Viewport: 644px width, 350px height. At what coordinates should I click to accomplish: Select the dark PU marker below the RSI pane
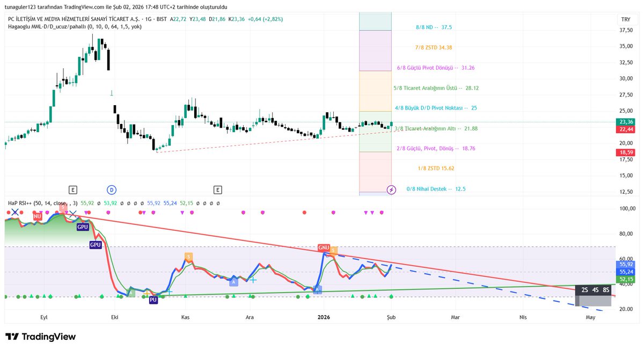tap(153, 300)
